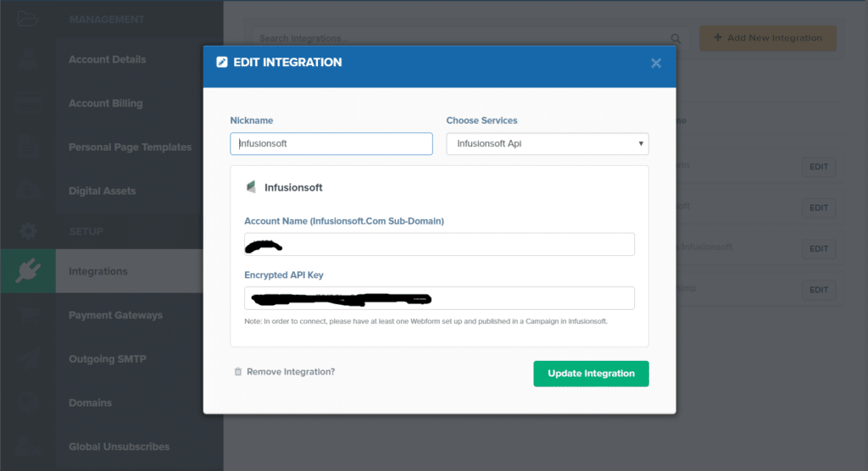Navigate to Global Unsubscribes
The width and height of the screenshot is (868, 471).
[x=119, y=446]
